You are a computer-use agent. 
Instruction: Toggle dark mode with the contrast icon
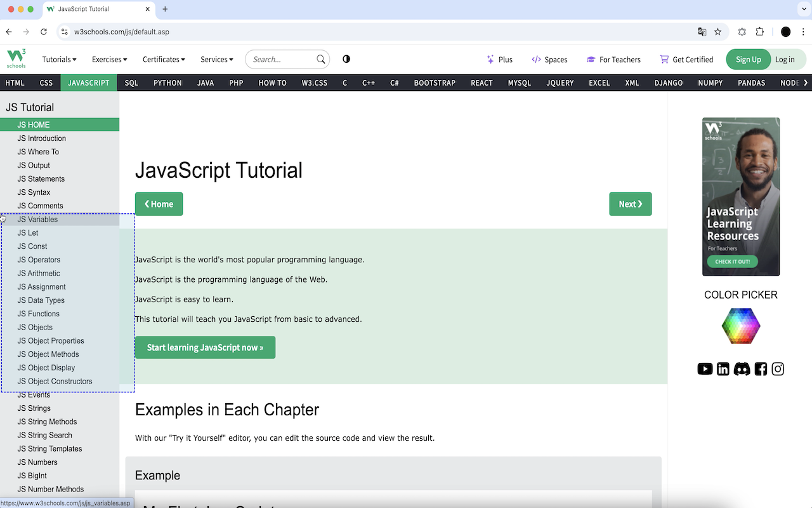[x=346, y=58]
